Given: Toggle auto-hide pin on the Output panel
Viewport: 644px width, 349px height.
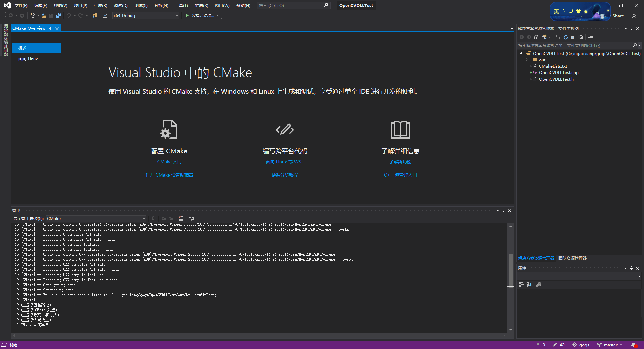Looking at the screenshot, I should [x=503, y=210].
